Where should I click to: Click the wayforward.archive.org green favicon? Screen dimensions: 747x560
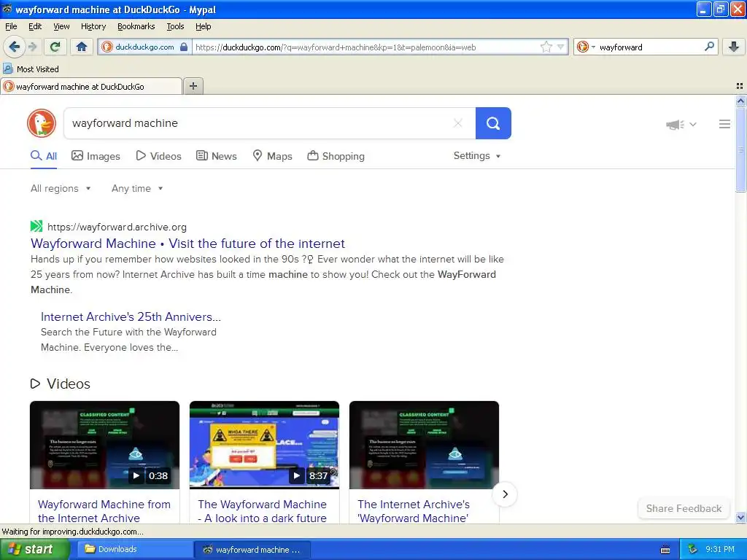36,226
